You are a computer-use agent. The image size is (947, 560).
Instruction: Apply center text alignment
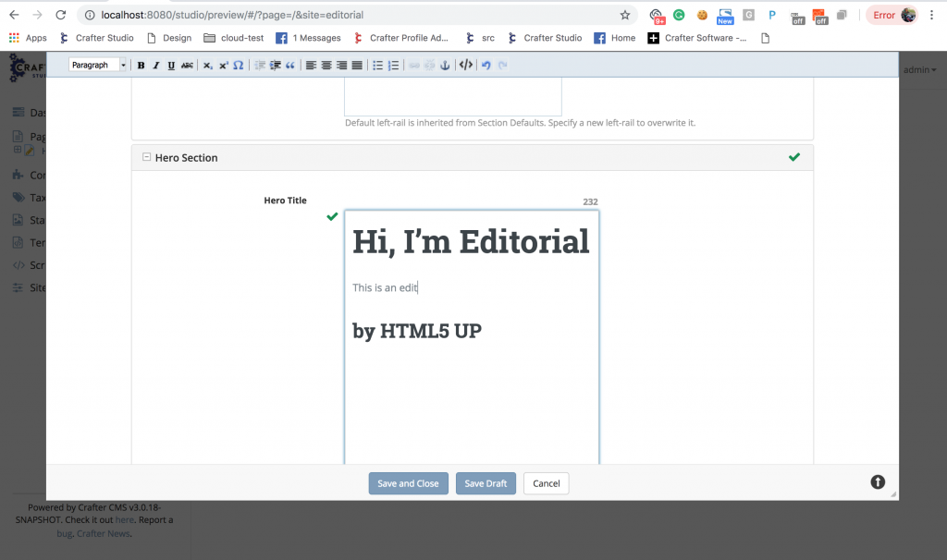tap(326, 65)
